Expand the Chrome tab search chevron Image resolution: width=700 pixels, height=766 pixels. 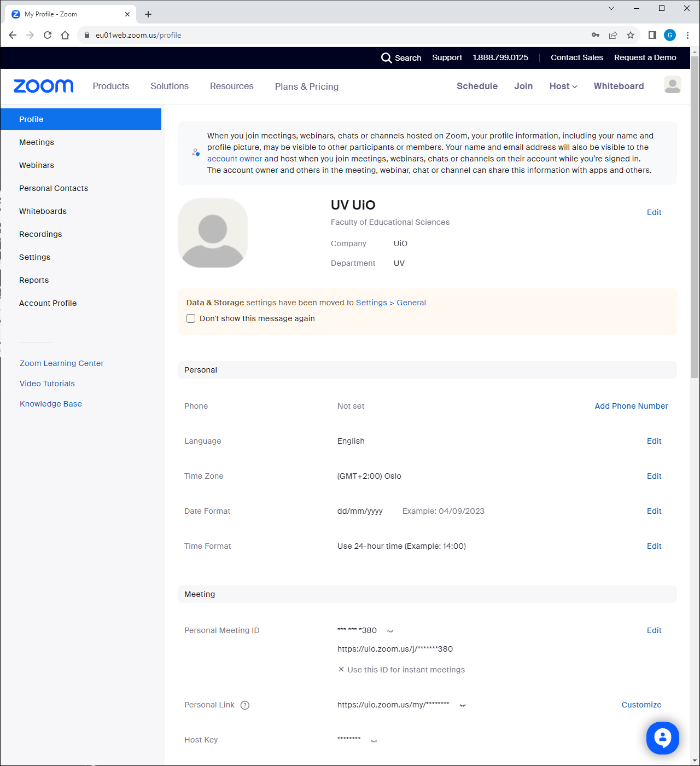tap(611, 8)
